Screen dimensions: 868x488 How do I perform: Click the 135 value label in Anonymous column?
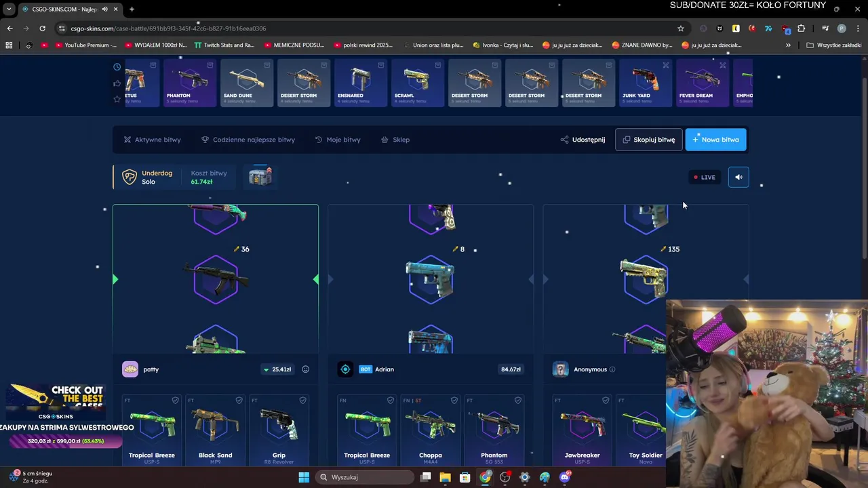pos(669,249)
